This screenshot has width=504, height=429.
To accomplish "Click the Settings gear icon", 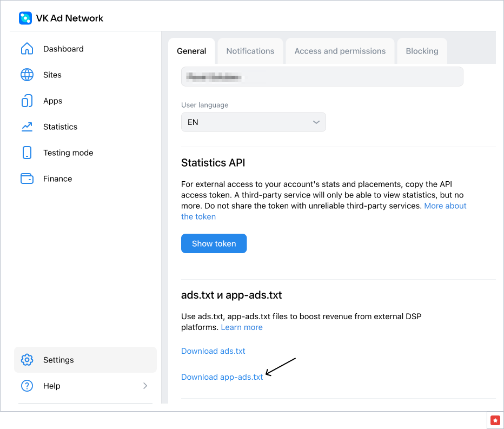I will pyautogui.click(x=27, y=360).
